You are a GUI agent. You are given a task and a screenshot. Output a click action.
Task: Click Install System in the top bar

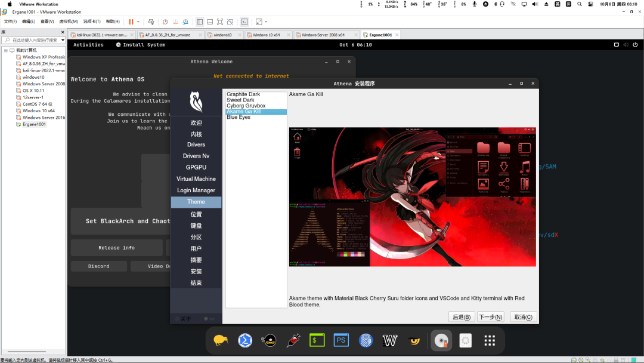pos(141,45)
